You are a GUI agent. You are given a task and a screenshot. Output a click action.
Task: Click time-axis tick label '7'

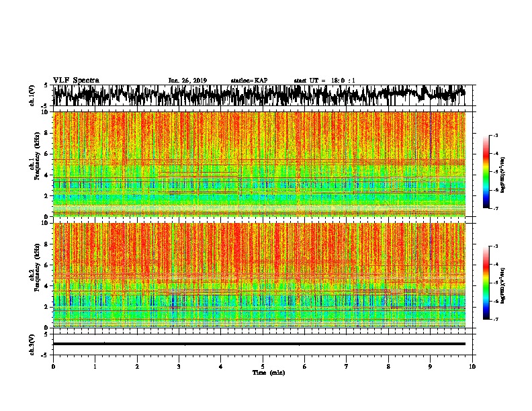(x=347, y=367)
